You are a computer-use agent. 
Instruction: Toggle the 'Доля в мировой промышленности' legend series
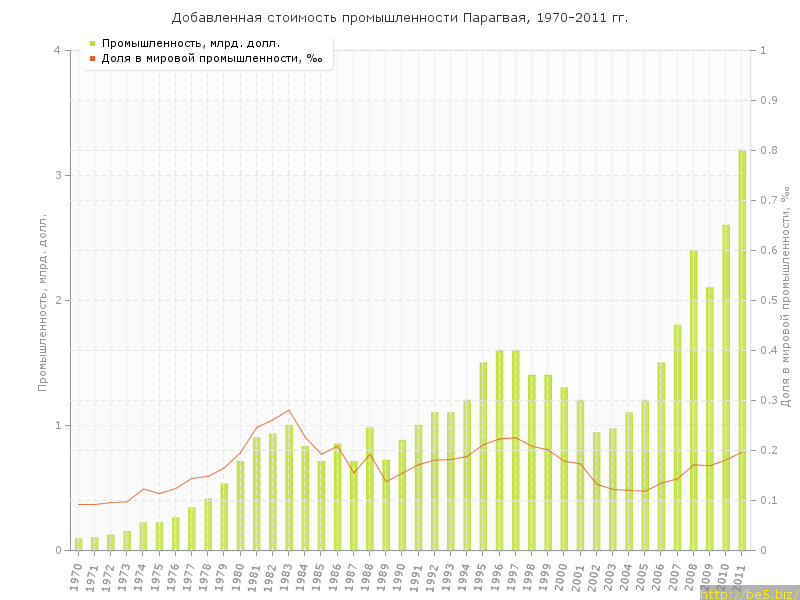211,58
